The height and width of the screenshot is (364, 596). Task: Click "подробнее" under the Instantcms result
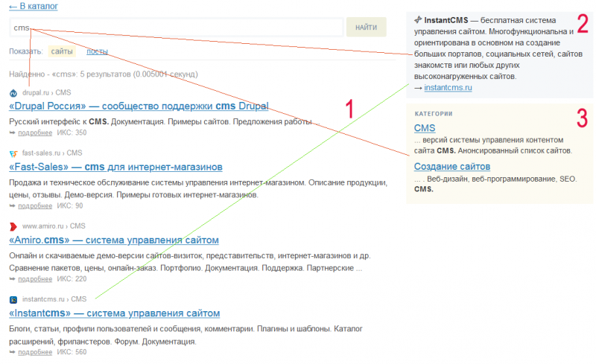(35, 352)
